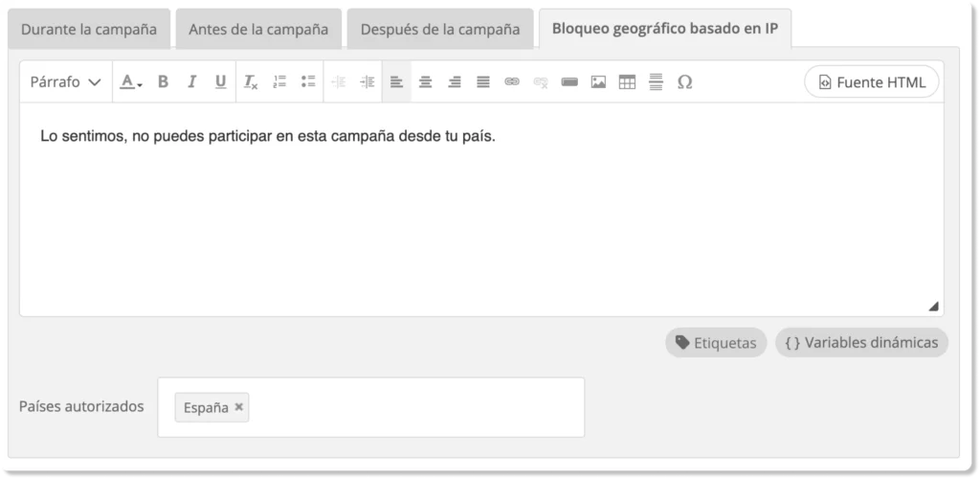Toggle underline text formatting
Viewport: 980px width, 479px height.
coord(220,82)
